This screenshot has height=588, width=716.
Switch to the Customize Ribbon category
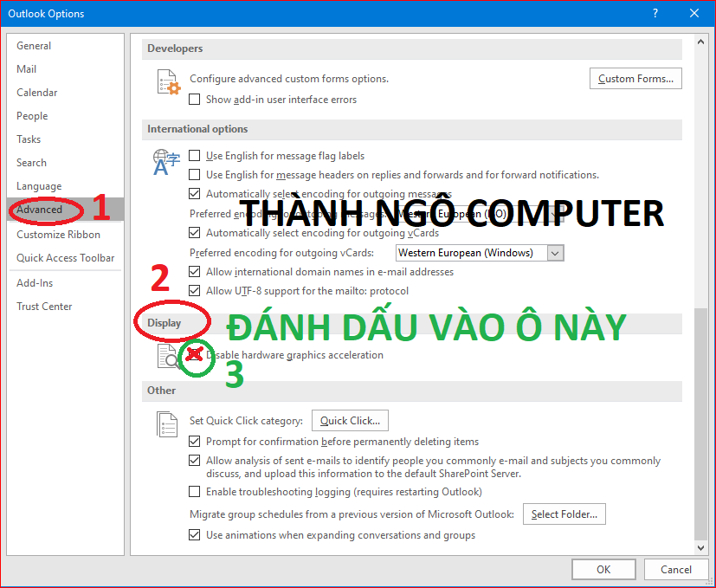tap(58, 235)
